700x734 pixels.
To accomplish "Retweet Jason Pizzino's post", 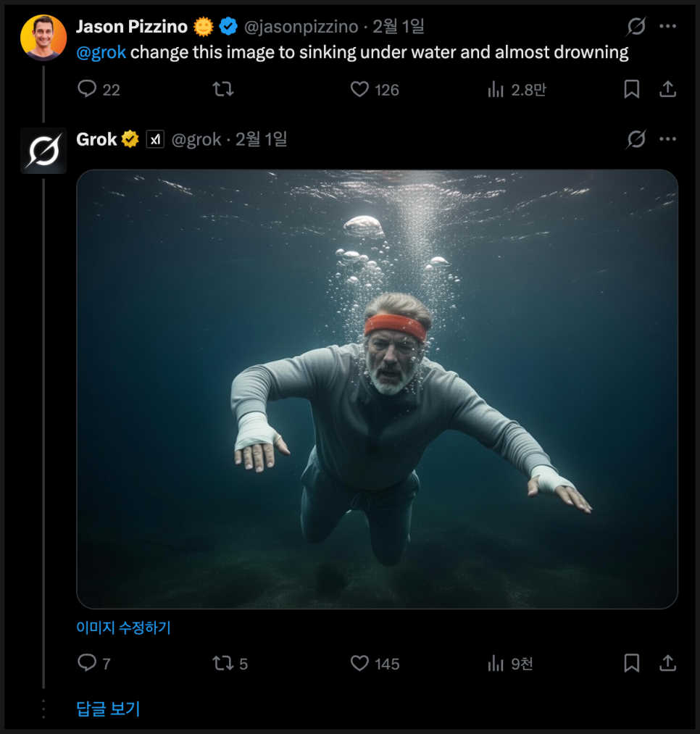I will [x=222, y=89].
